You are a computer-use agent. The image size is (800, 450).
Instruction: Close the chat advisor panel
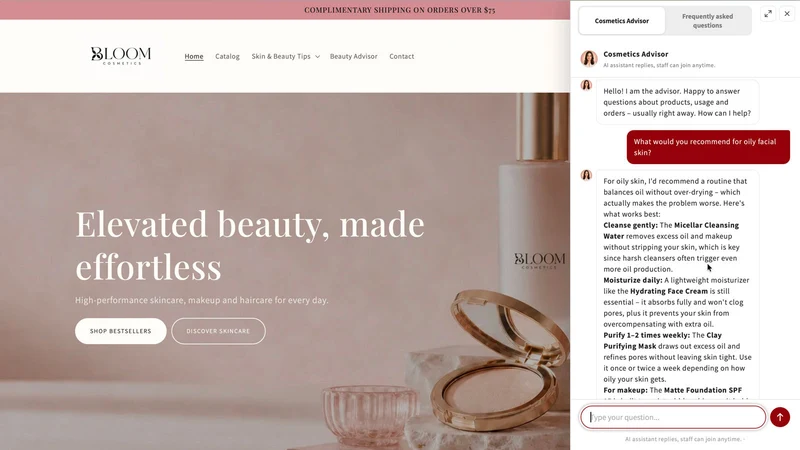point(787,14)
